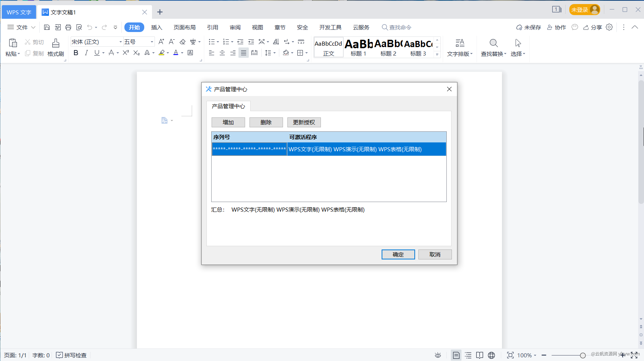Click the Format Painter (格式刷) icon
The height and width of the screenshot is (361, 644).
tap(56, 43)
